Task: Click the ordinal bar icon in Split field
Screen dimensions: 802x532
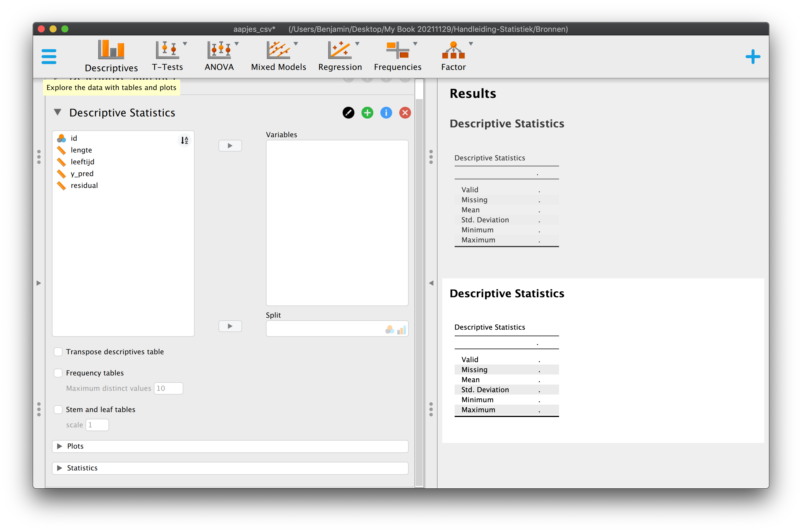Action: point(402,330)
